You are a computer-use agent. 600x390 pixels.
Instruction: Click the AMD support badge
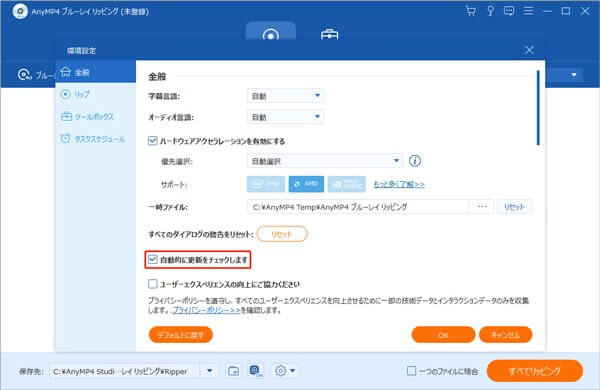[306, 184]
